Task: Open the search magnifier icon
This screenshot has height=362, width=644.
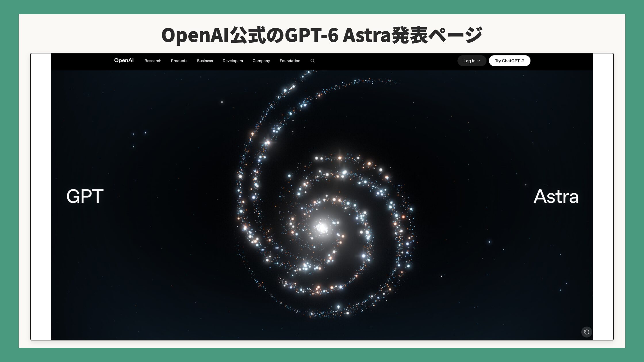Action: 313,61
